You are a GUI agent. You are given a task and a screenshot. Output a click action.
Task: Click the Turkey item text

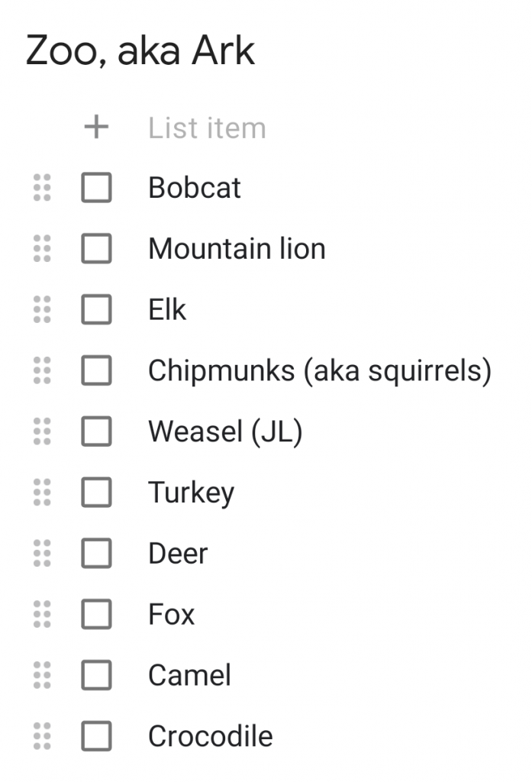tap(191, 493)
